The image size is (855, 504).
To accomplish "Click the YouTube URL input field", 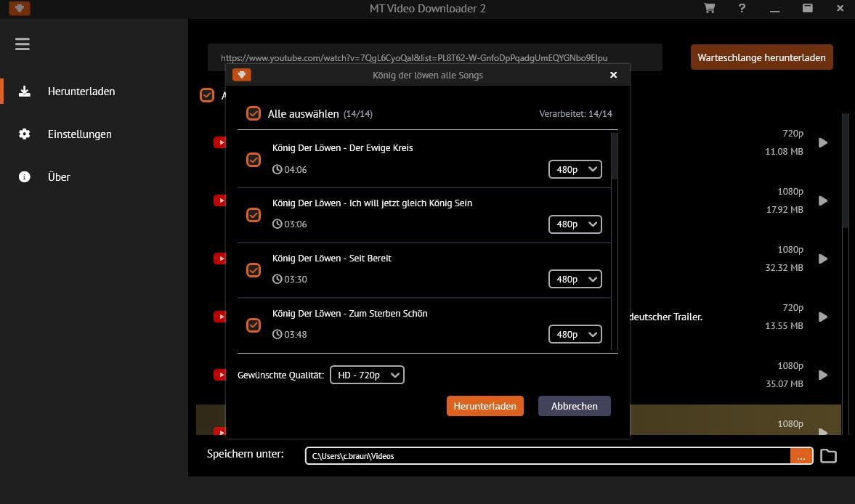I will coord(435,58).
